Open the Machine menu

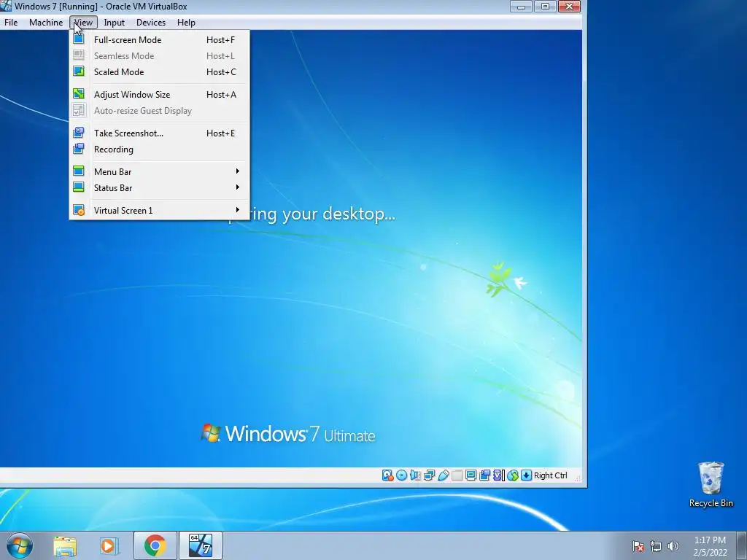[x=46, y=23]
